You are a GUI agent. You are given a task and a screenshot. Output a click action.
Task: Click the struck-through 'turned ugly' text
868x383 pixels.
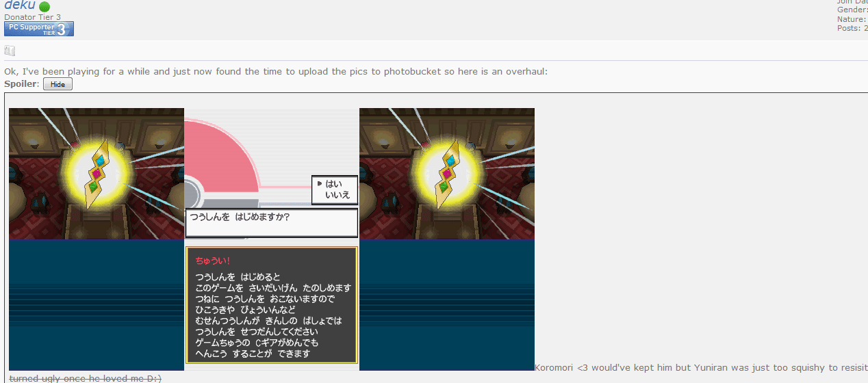pos(86,378)
